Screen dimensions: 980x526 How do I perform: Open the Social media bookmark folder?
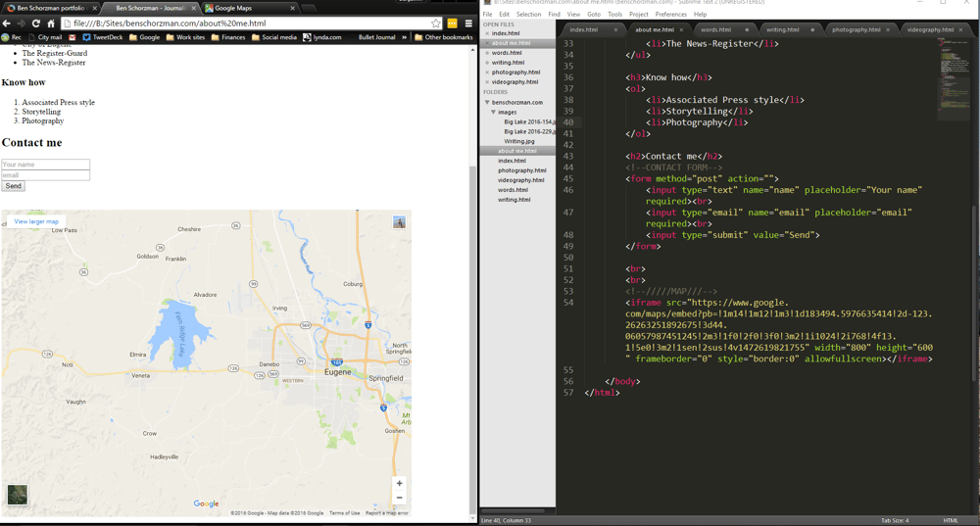(273, 37)
